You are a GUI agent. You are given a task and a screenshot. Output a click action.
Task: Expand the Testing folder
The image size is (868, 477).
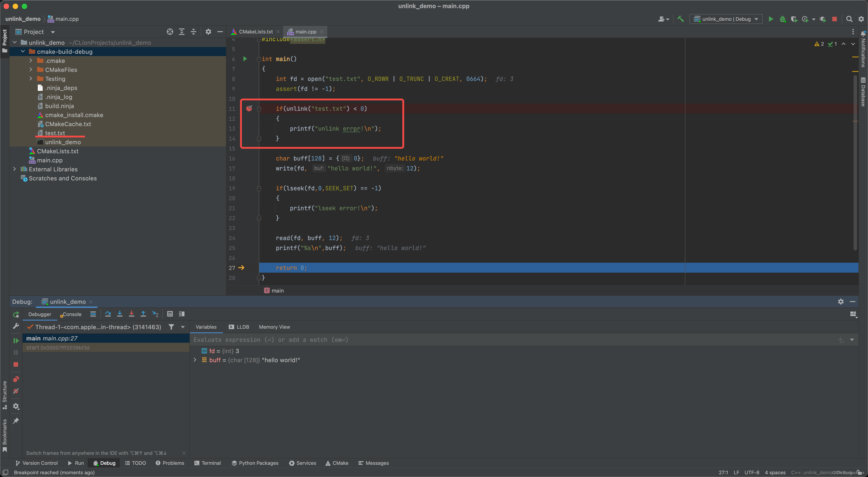(31, 78)
